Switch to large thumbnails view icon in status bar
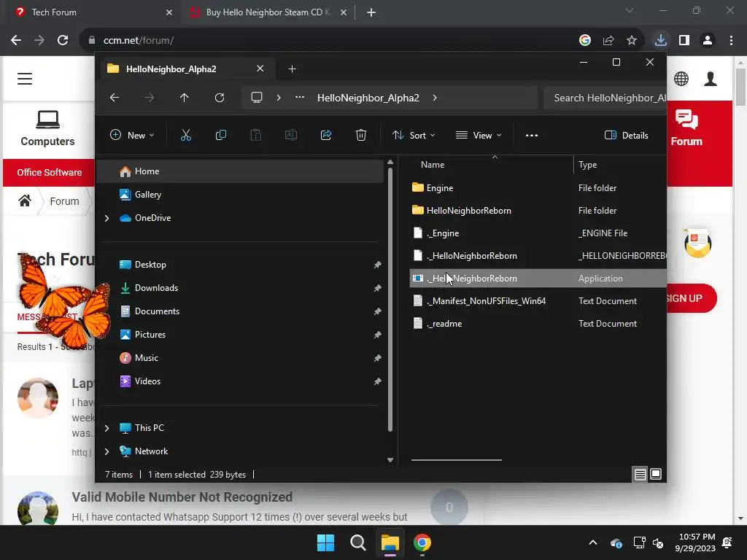The image size is (747, 560). 656,474
